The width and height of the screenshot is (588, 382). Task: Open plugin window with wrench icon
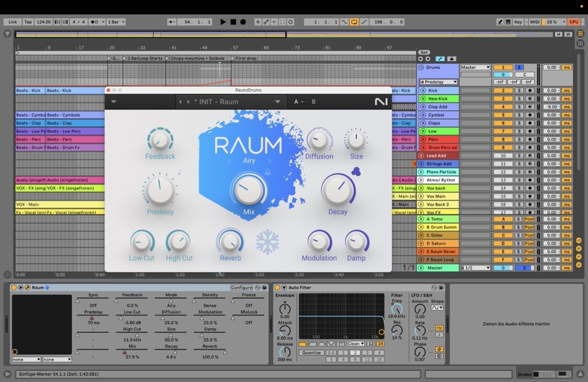pyautogui.click(x=27, y=287)
